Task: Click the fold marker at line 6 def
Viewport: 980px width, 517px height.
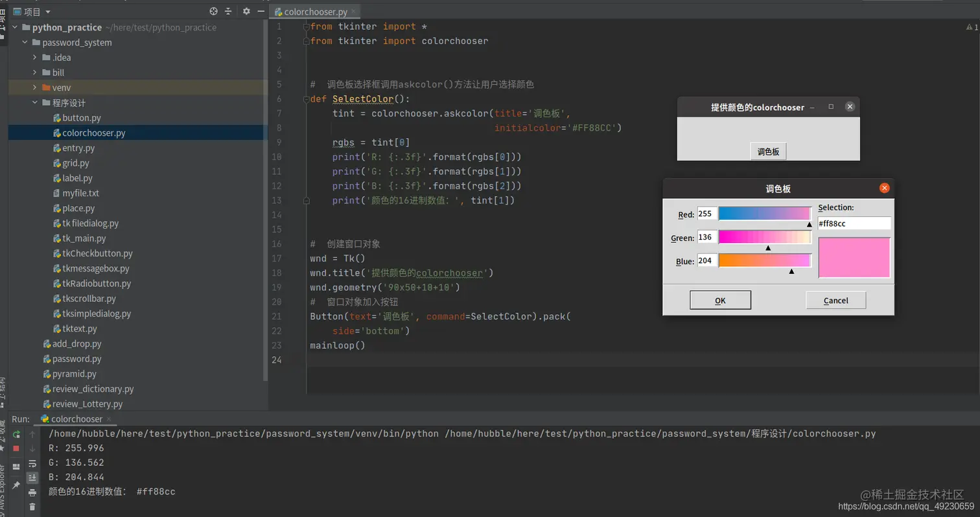Action: (306, 99)
